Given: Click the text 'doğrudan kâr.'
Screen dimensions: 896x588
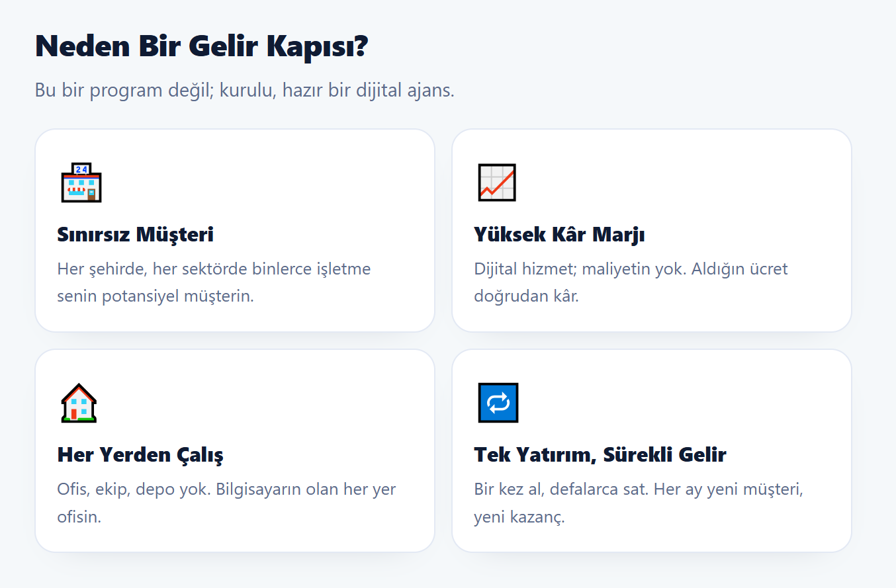Looking at the screenshot, I should (527, 296).
